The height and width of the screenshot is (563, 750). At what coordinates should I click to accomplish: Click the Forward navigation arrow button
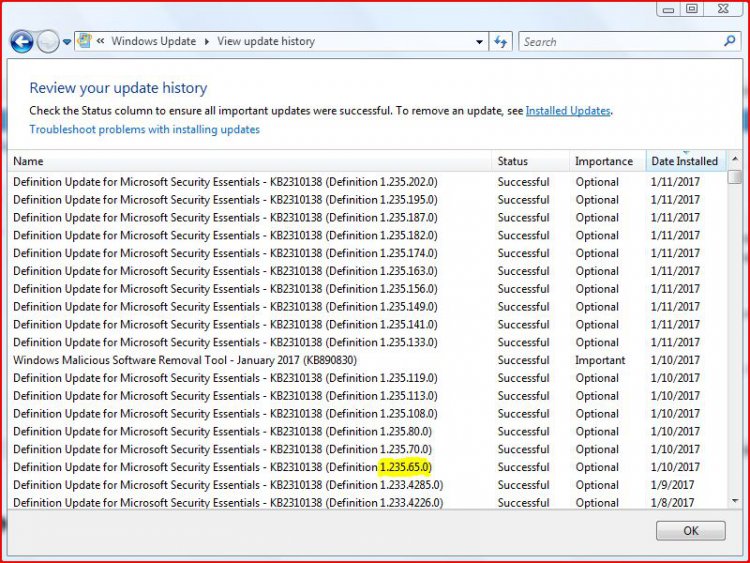[47, 42]
